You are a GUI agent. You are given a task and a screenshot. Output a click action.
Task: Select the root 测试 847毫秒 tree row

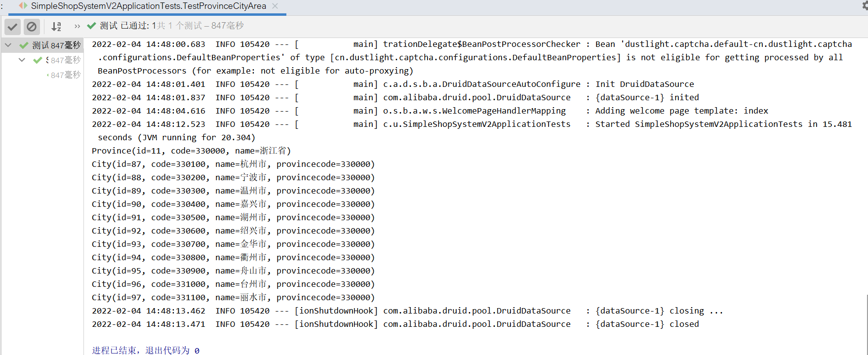[x=42, y=45]
